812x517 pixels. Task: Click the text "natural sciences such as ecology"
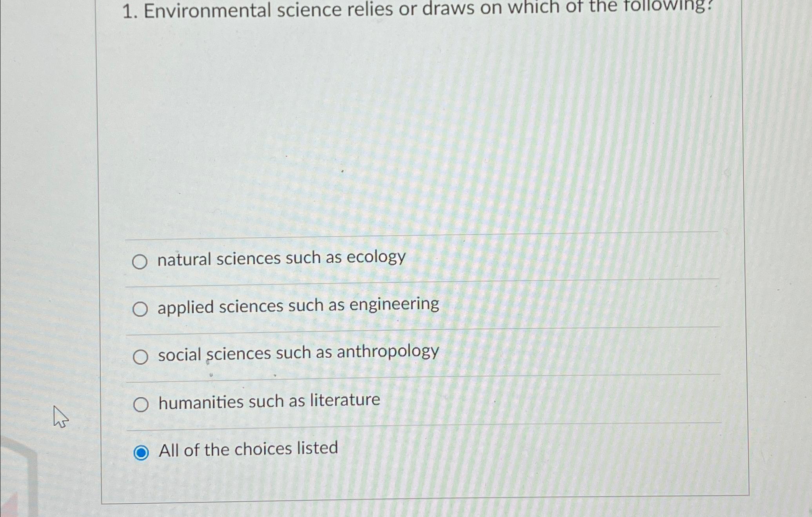pos(281,258)
